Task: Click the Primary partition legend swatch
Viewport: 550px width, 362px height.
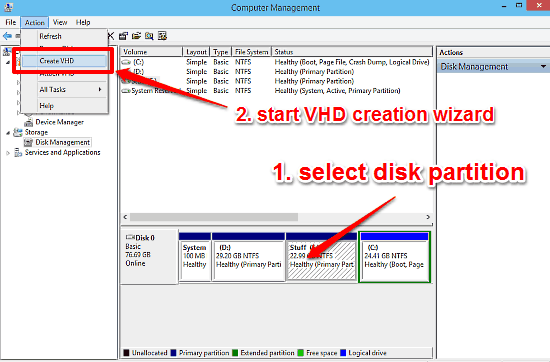Action: pyautogui.click(x=173, y=353)
